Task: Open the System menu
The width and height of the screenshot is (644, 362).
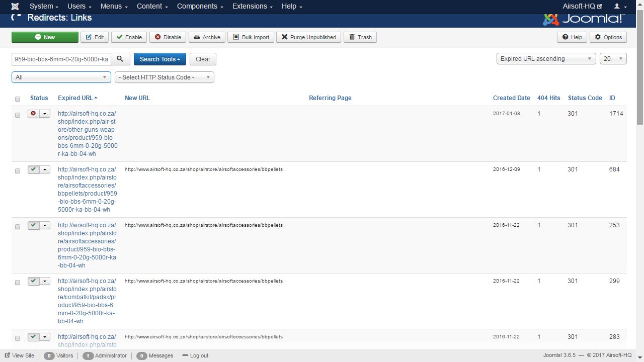Action: 44,6
